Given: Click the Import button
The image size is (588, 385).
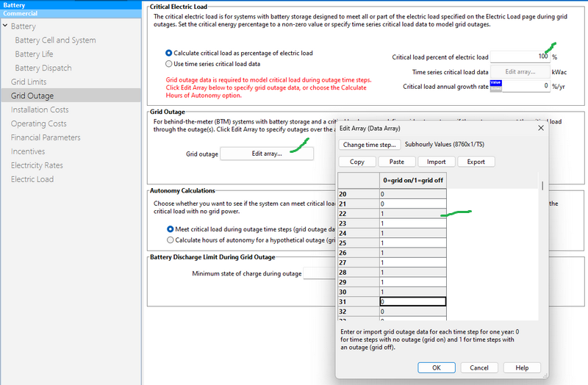Looking at the screenshot, I should [436, 162].
